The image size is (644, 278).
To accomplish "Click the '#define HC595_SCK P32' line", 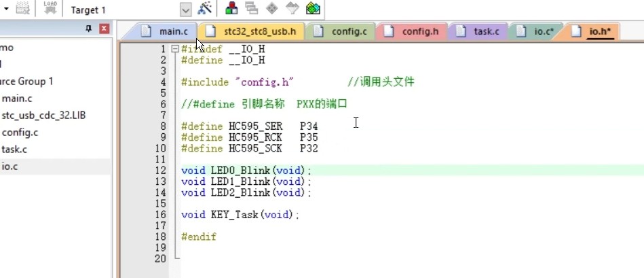I will [x=249, y=148].
